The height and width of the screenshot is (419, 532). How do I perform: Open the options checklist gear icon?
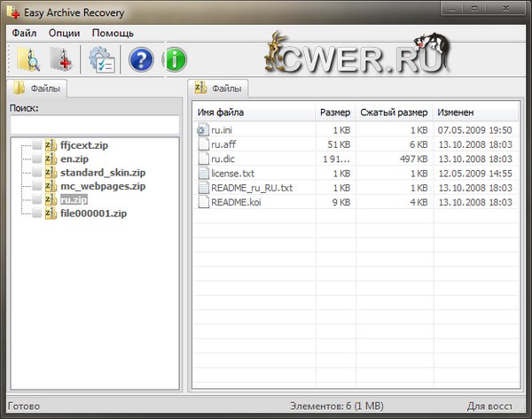coord(100,60)
